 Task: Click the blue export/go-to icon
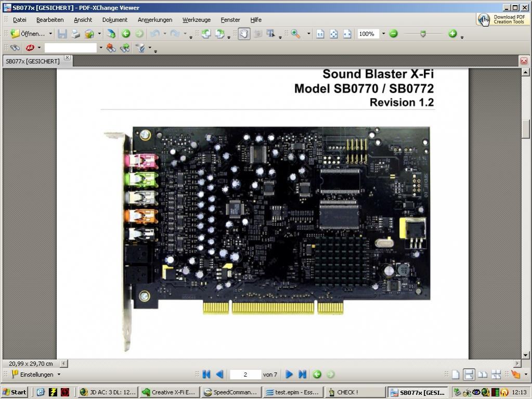pos(111,34)
